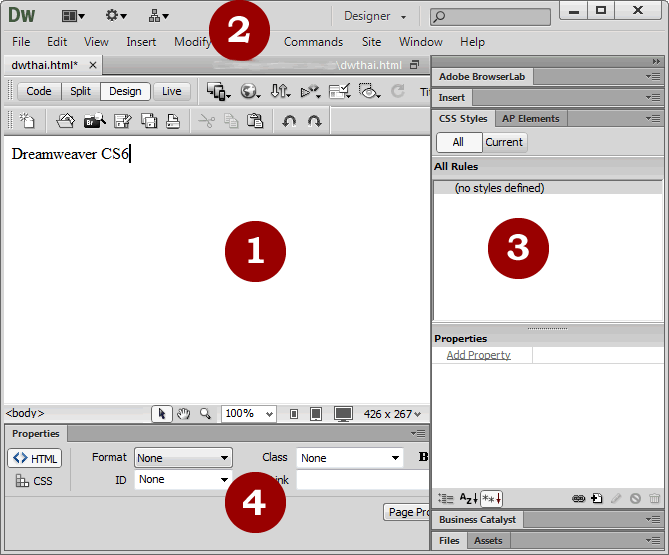This screenshot has height=555, width=669.
Task: Click the Browse in Bridge icon
Action: tap(95, 121)
